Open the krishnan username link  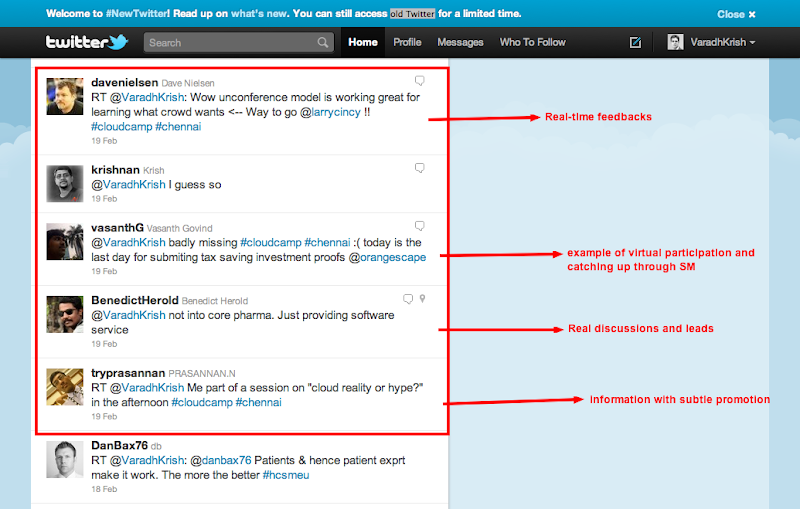[115, 169]
